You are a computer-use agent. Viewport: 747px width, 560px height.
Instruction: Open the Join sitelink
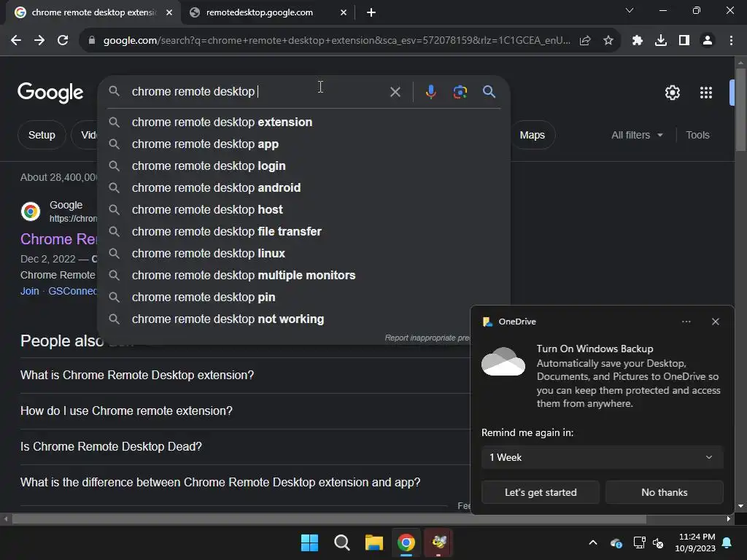(x=29, y=291)
